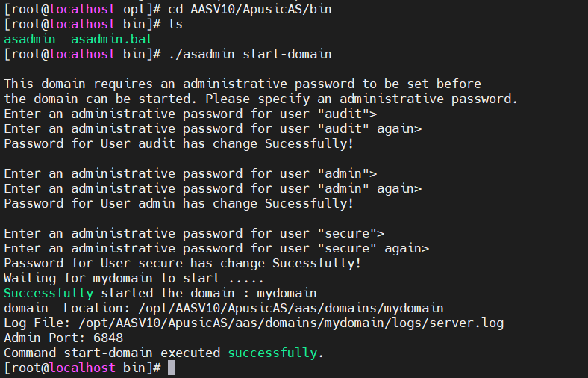Click the 'Password for User secure' confirmation line
Screen dimensions: 588x378
coord(183,263)
